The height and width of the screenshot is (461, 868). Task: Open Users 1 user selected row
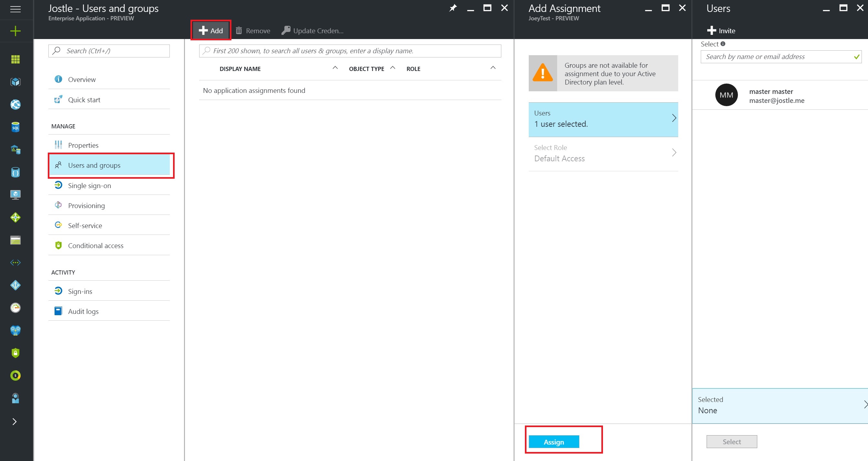coord(603,119)
